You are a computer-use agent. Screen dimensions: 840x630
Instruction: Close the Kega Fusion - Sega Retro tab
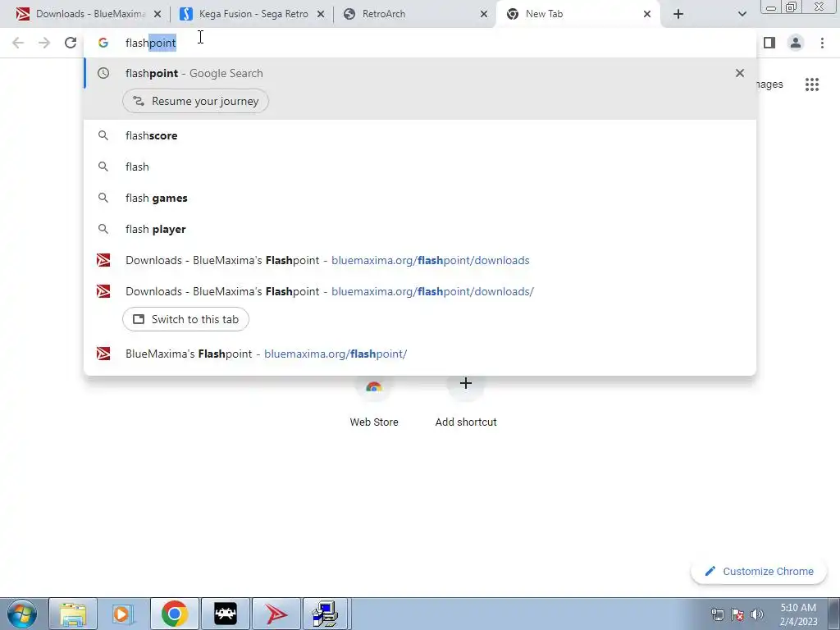pyautogui.click(x=321, y=14)
